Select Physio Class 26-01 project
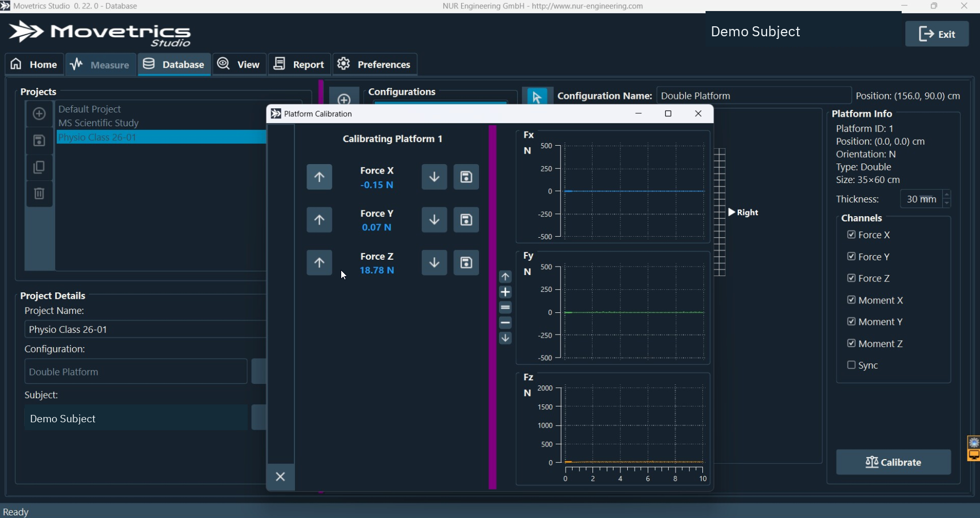The width and height of the screenshot is (980, 518). pos(161,137)
